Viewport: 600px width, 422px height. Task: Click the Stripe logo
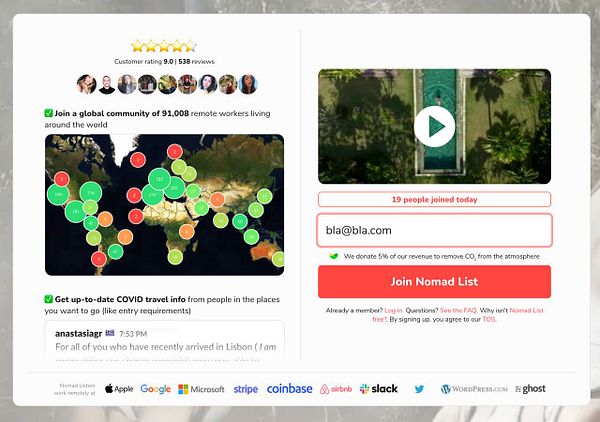pos(246,389)
